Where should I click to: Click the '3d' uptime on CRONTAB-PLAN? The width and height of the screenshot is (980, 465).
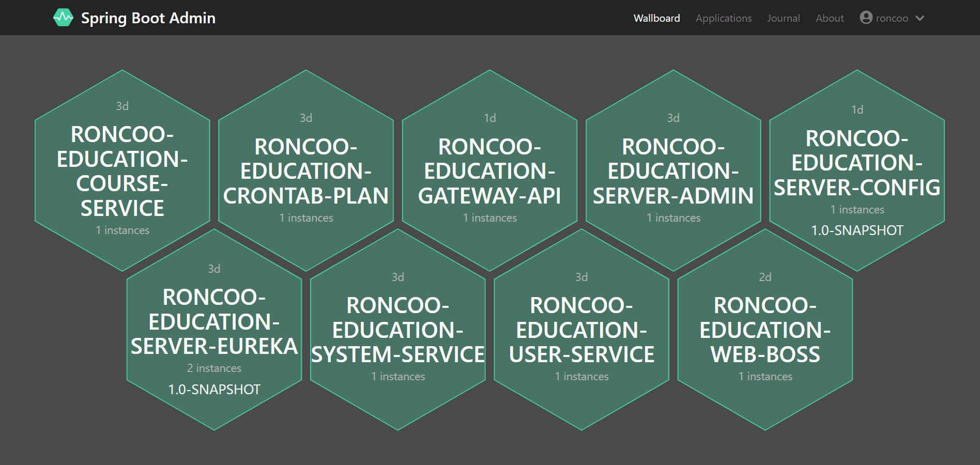pyautogui.click(x=306, y=118)
